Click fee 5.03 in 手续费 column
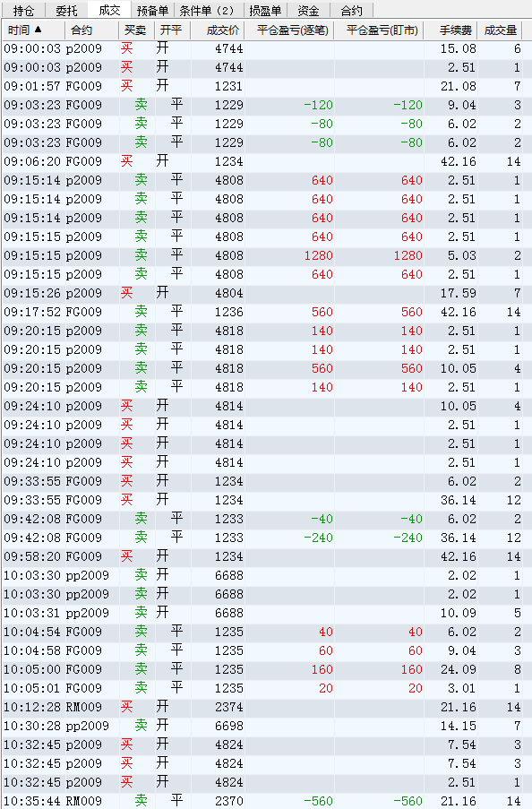 coord(462,255)
